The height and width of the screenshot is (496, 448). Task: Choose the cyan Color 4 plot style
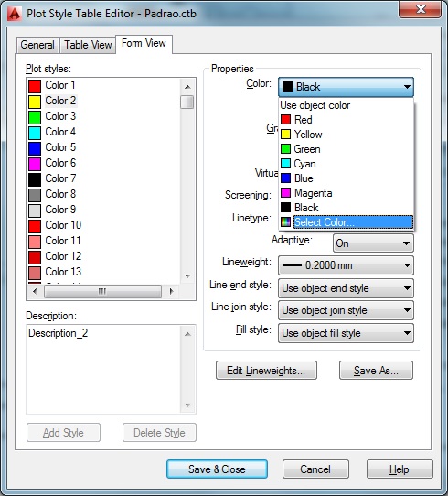pos(52,132)
